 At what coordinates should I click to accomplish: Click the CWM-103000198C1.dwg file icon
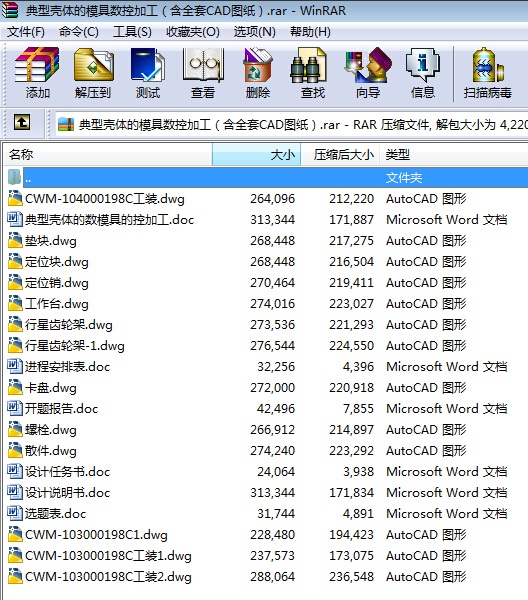click(15, 534)
